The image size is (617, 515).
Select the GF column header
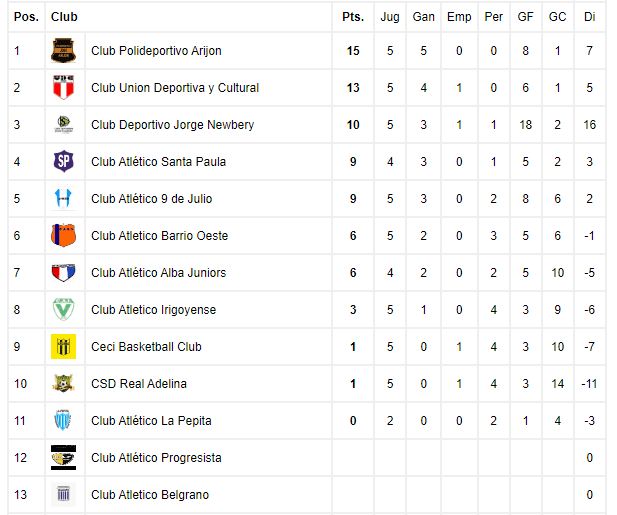(525, 17)
